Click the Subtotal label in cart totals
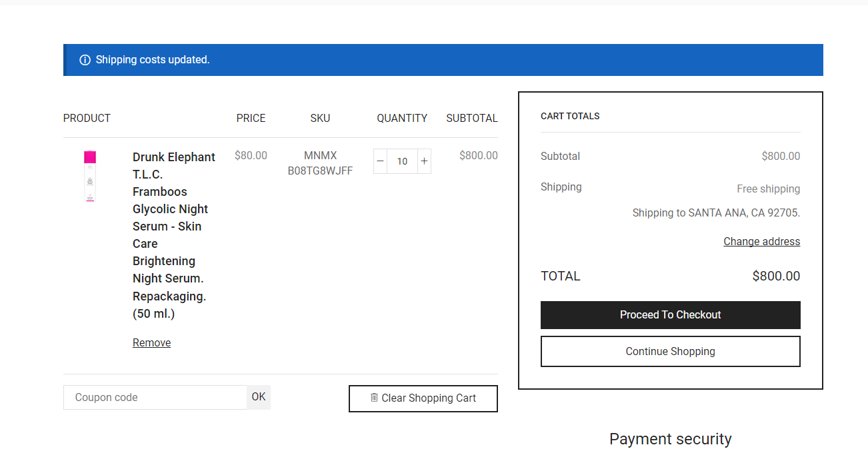Image resolution: width=868 pixels, height=459 pixels. (x=560, y=157)
